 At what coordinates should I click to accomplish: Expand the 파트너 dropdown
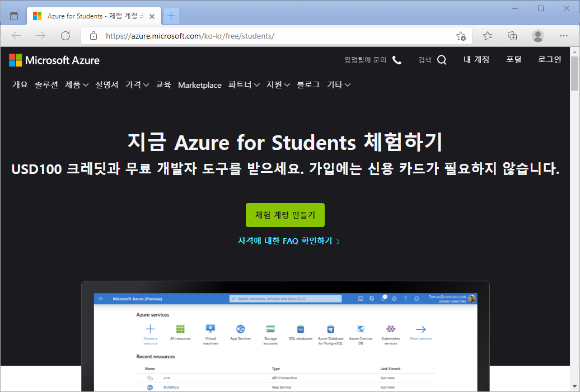click(x=244, y=84)
